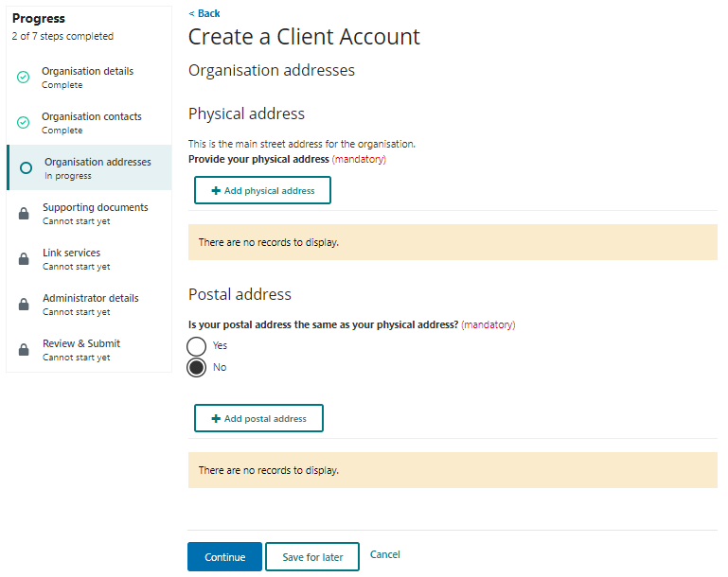
Task: Choose Save for later
Action: pyautogui.click(x=312, y=557)
